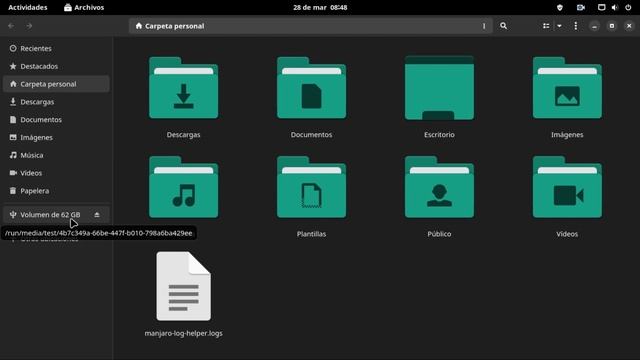Maximize the Archivos window
Screen dimensions: 640x360
click(x=611, y=26)
